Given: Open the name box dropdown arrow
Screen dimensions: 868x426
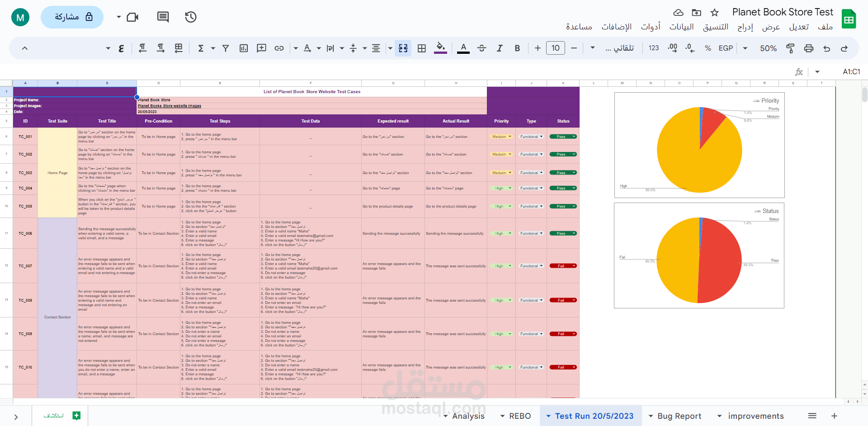Looking at the screenshot, I should point(817,72).
